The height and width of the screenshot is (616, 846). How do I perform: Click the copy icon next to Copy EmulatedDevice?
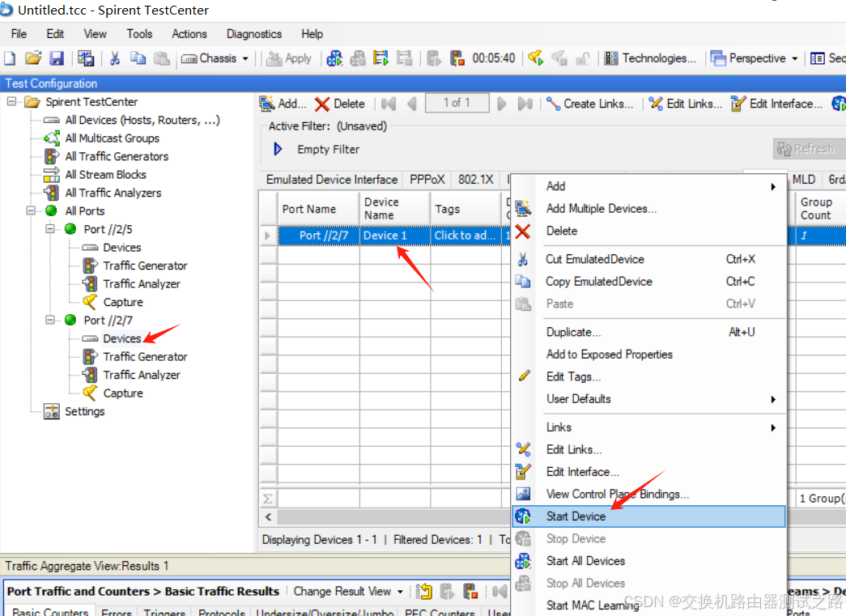(522, 282)
